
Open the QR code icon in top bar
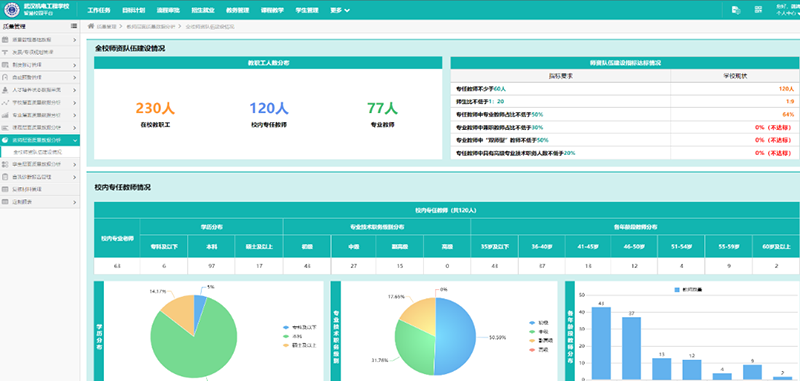[758, 10]
